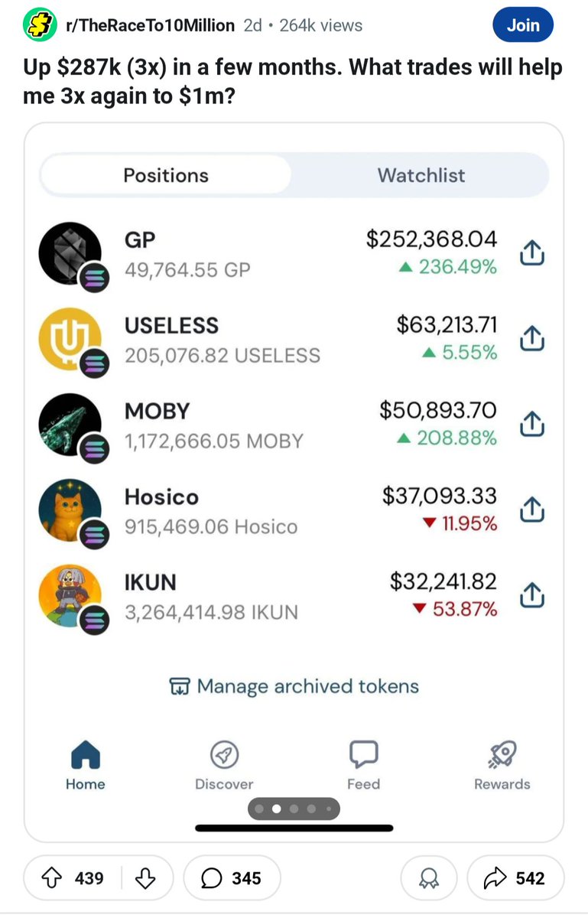
Task: Tap the share icon beside Hosico
Action: coord(531,509)
